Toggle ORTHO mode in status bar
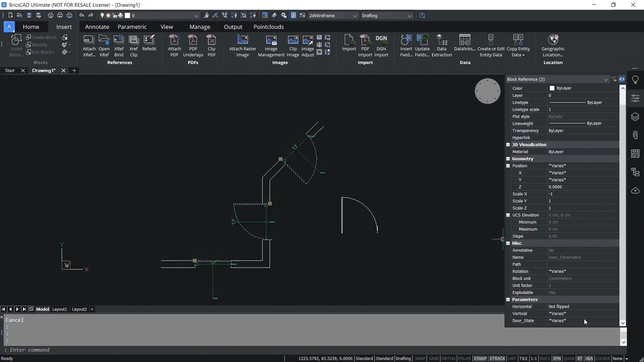This screenshot has width=644, height=362. pyautogui.click(x=448, y=358)
